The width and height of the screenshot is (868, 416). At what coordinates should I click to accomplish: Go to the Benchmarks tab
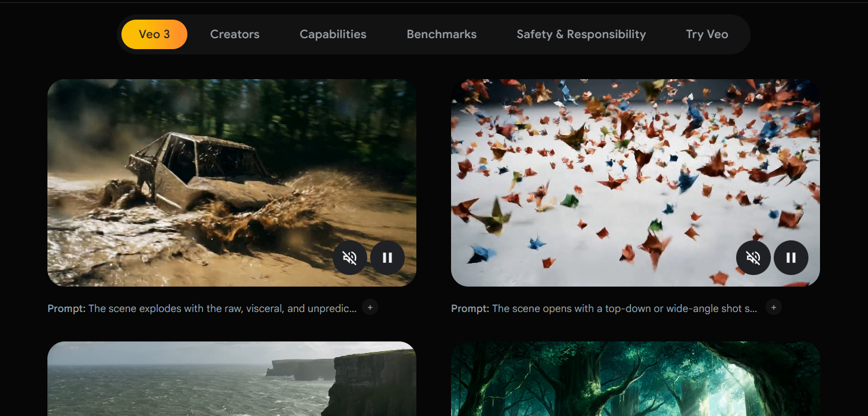[x=441, y=34]
